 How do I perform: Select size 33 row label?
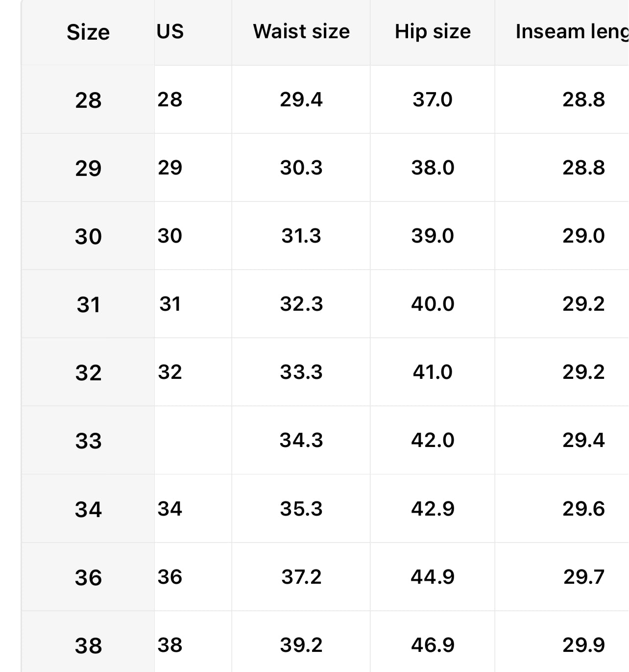[88, 441]
